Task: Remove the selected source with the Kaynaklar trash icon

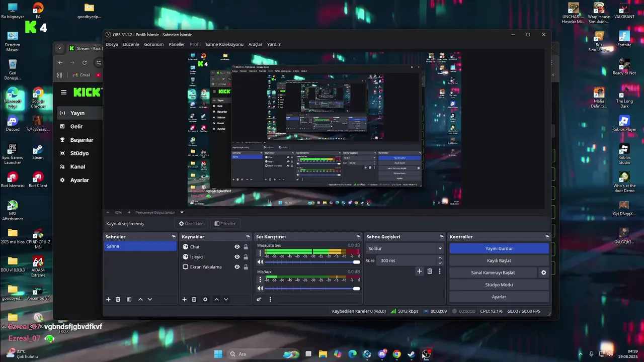Action: (194, 299)
